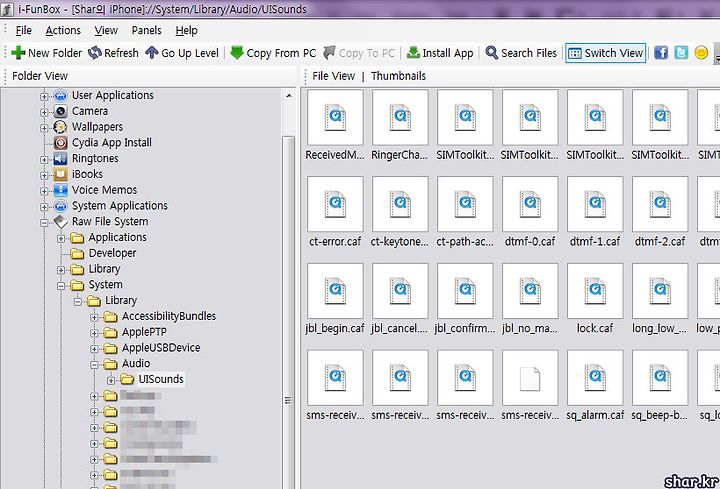The image size is (720, 489).
Task: Open the Help menu
Action: point(186,30)
